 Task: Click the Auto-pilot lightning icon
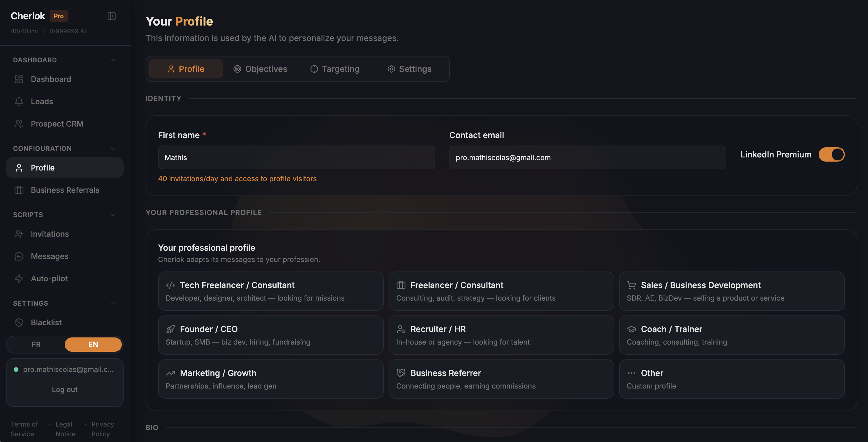(x=19, y=279)
